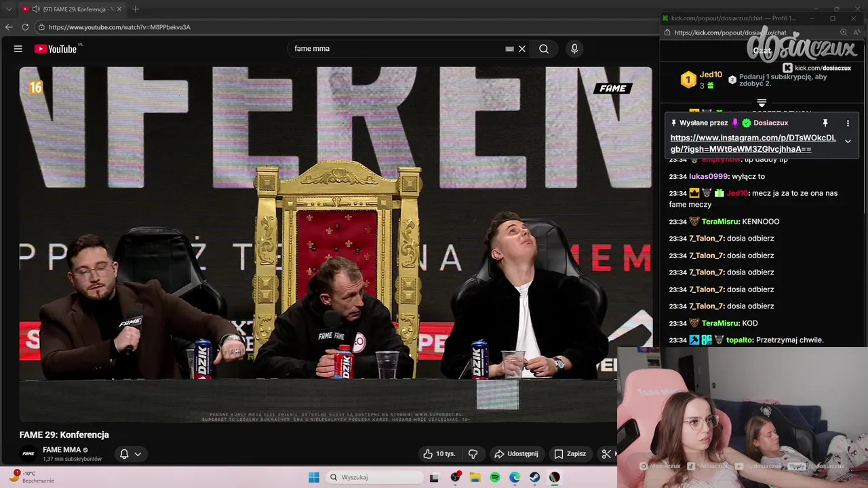868x488 pixels.
Task: Expand the pinned message chevron
Action: (x=848, y=141)
